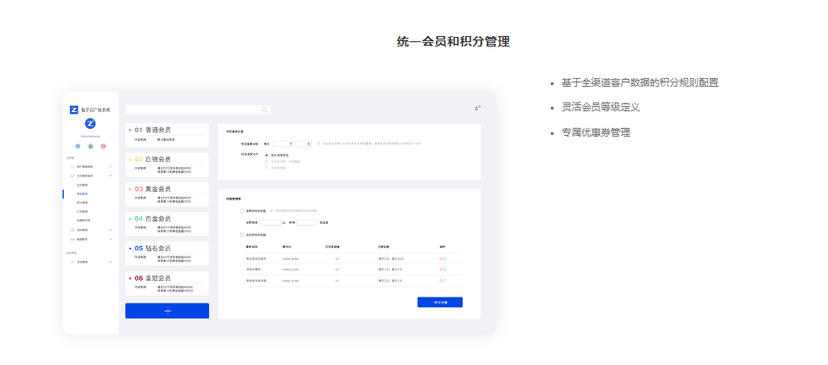This screenshot has height=365, width=828.
Task: Select the 06 皇冠会员 level card
Action: (167, 284)
